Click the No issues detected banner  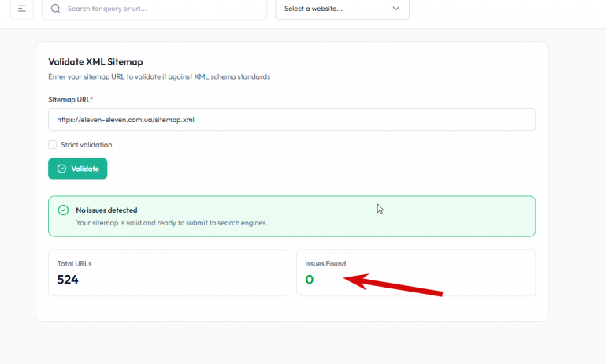pos(291,216)
